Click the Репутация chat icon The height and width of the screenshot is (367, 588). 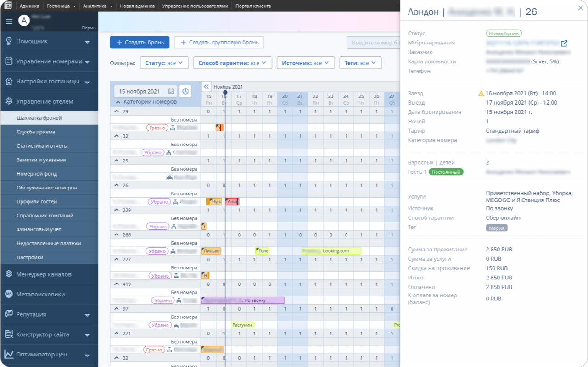pos(9,314)
